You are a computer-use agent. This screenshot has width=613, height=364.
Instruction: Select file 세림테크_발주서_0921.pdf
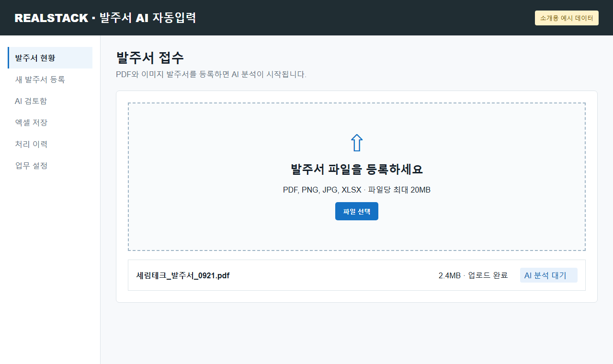[183, 275]
